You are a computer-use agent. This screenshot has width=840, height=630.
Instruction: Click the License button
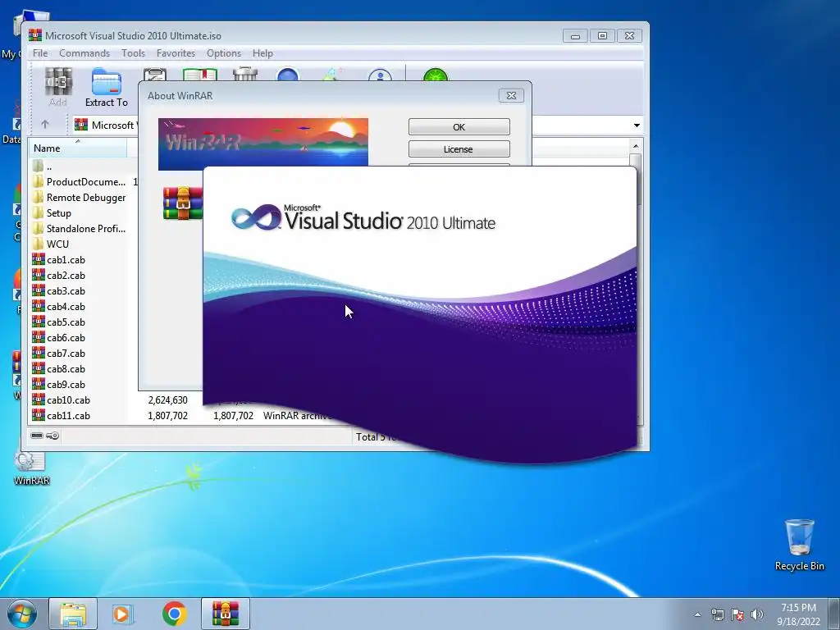point(459,149)
